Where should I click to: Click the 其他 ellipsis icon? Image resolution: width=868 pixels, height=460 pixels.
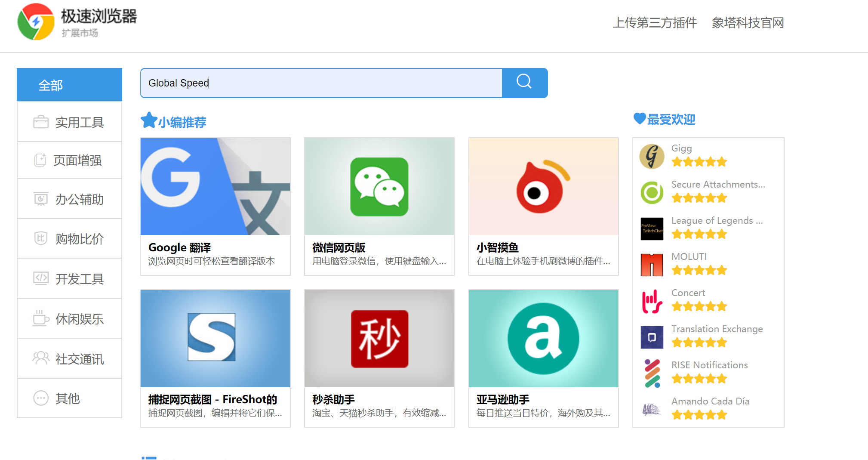(x=41, y=398)
